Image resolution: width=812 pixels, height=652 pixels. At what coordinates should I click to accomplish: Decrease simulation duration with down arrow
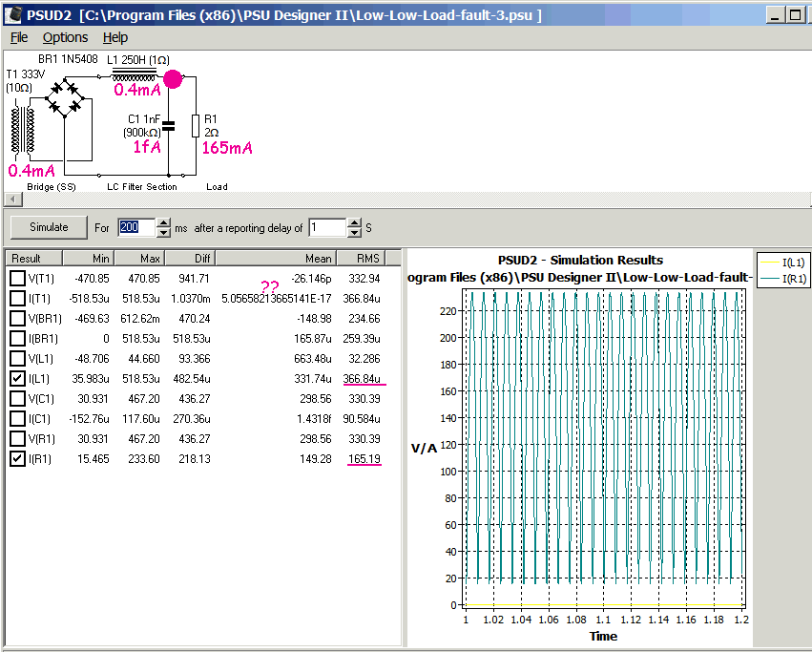tap(164, 233)
